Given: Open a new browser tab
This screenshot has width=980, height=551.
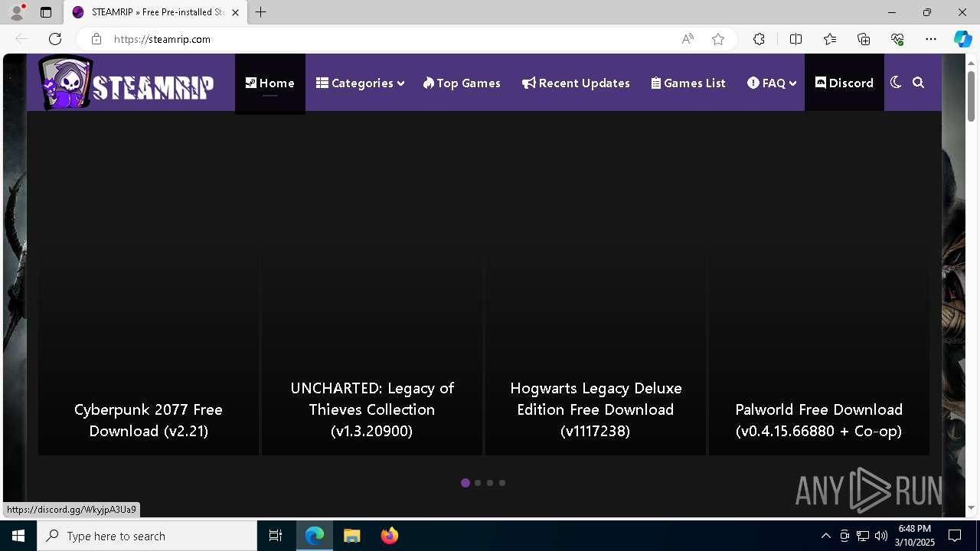Looking at the screenshot, I should (x=261, y=12).
